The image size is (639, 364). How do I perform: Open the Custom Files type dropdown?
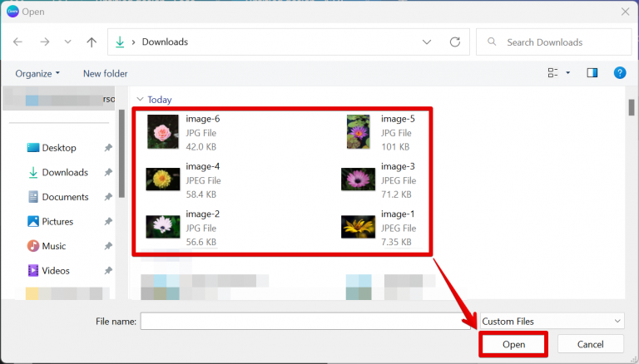(552, 322)
